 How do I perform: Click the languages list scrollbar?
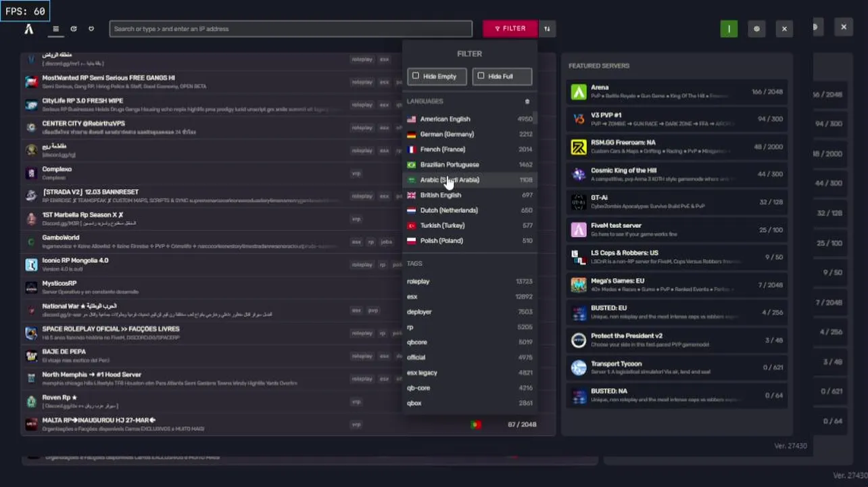click(x=536, y=119)
